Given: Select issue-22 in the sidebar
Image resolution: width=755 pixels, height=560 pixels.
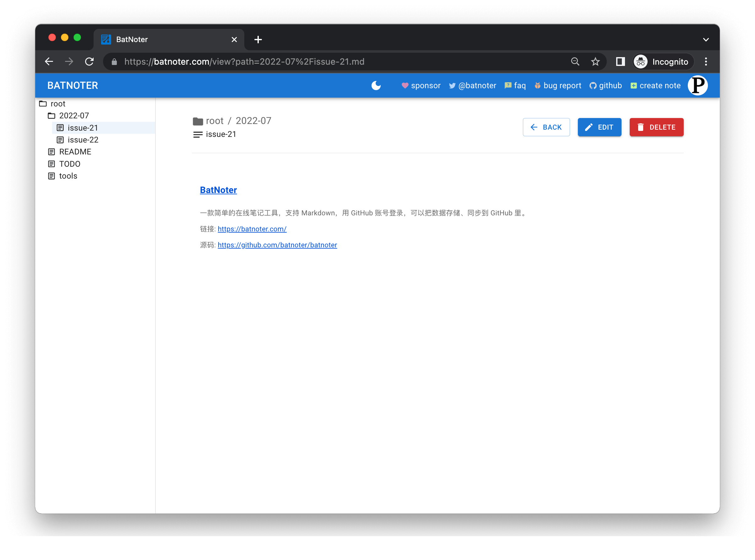Looking at the screenshot, I should tap(83, 139).
